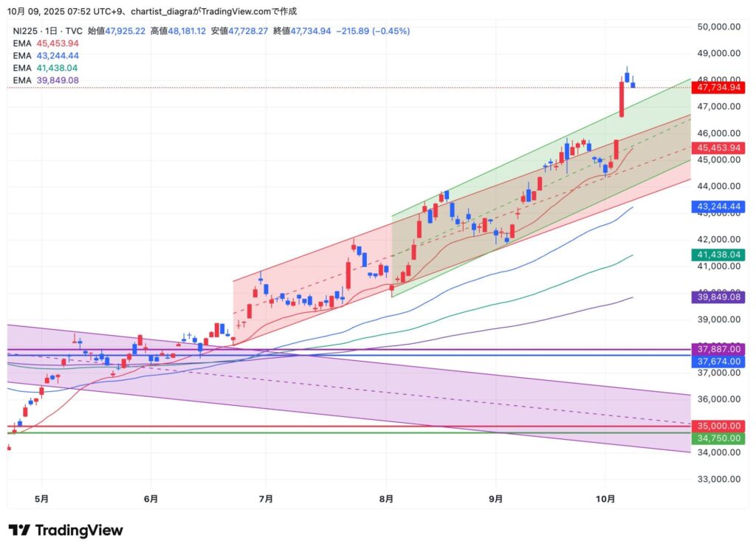This screenshot has width=756, height=552.
Task: Click the green 34,750.00 price axis tag
Action: [718, 438]
